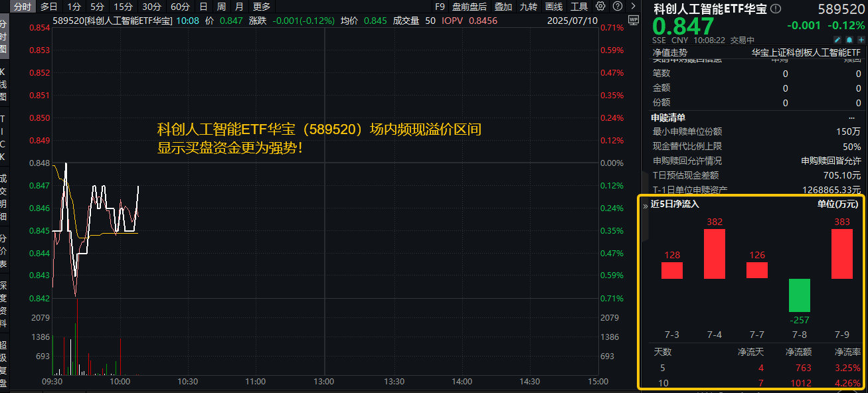Open the 画线 drawing tools

tap(554, 7)
